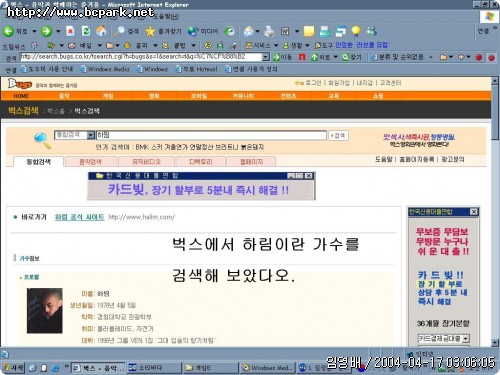The height and width of the screenshot is (375, 500).
Task: Switch to Windows Media taskbar window
Action: (x=267, y=368)
